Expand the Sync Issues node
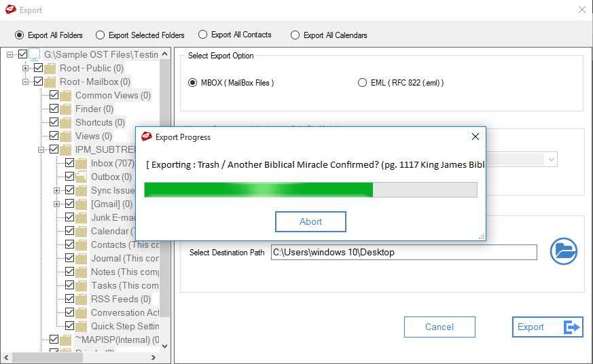This screenshot has width=593, height=364. (56, 191)
